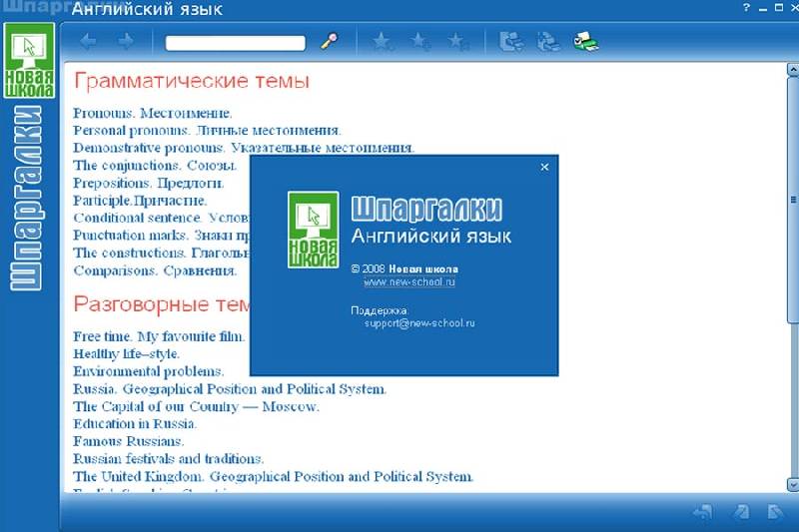Click the first star bookmark icon
Viewport: 799px width, 532px height.
click(x=382, y=42)
